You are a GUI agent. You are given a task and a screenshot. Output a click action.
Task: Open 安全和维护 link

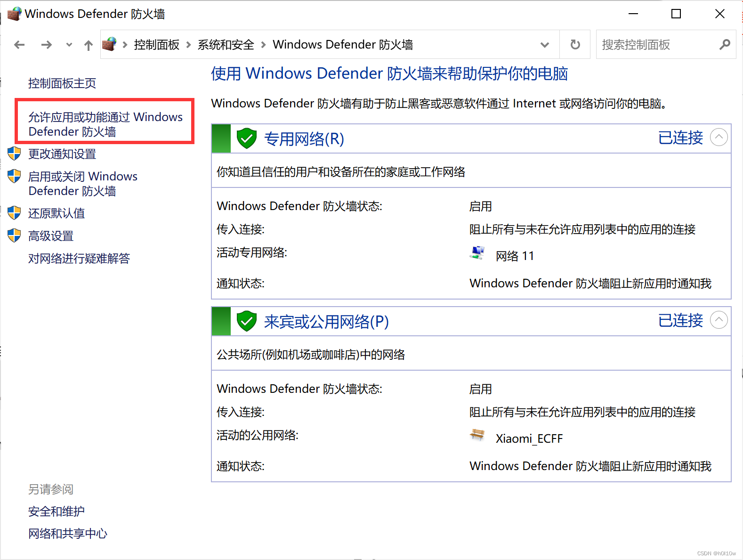click(x=57, y=511)
